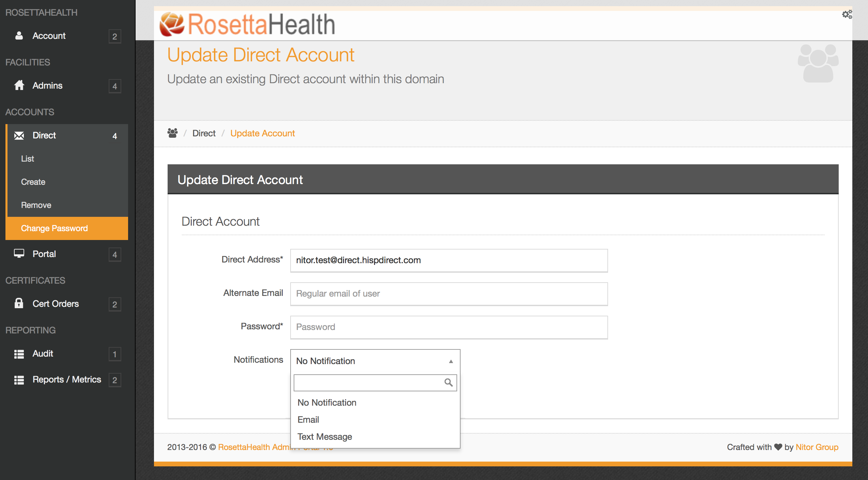Click into the Alternate Email field
This screenshot has height=480, width=868.
tap(449, 294)
